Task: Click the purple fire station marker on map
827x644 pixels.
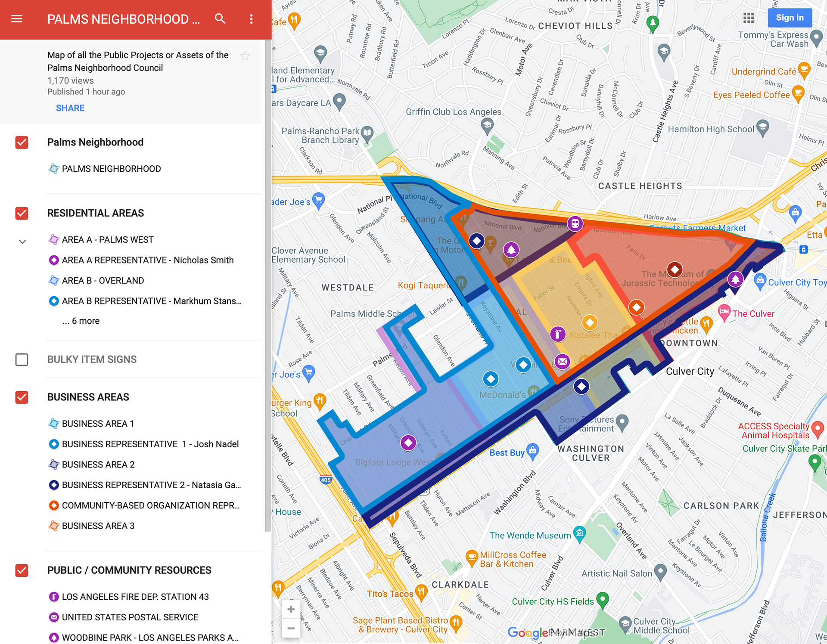Action: [558, 334]
